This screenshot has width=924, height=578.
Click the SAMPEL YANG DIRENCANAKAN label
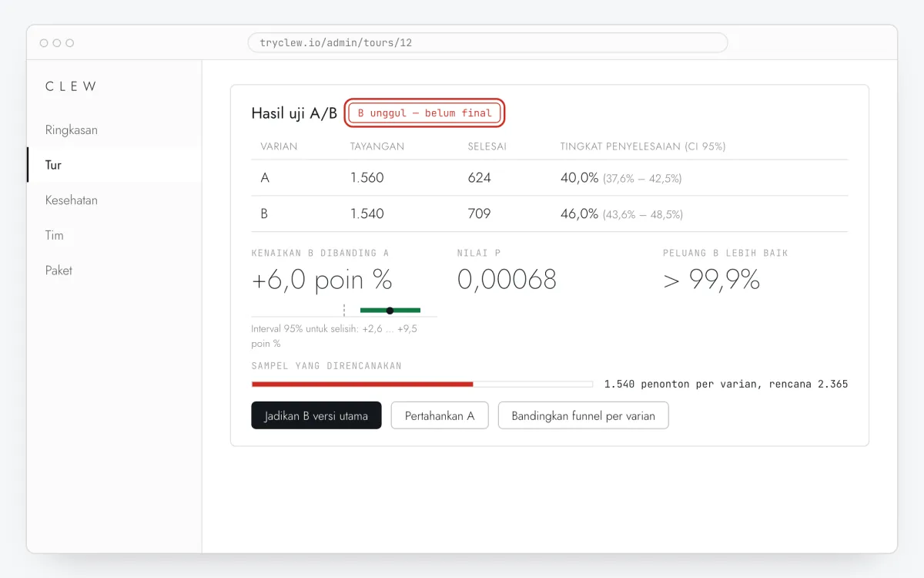326,366
